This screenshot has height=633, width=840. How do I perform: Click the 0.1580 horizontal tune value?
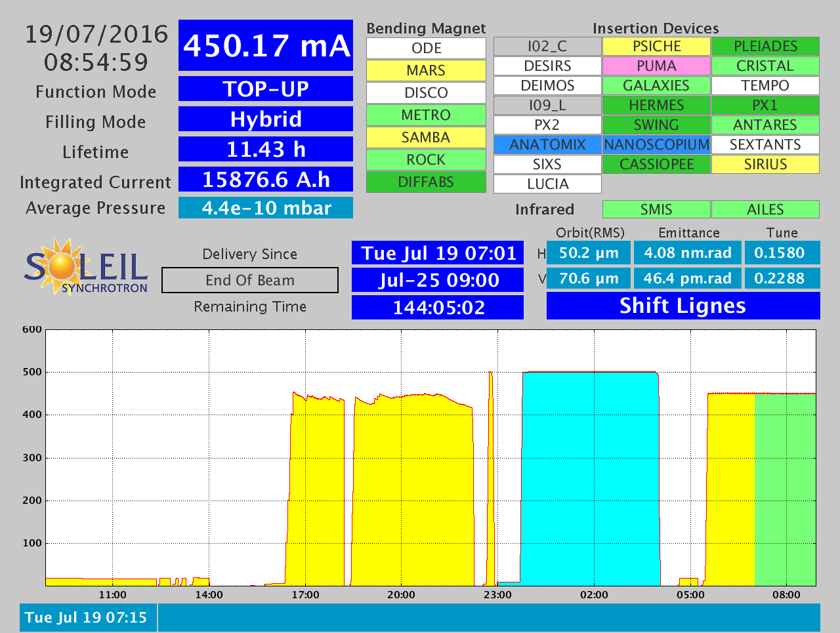coord(782,253)
